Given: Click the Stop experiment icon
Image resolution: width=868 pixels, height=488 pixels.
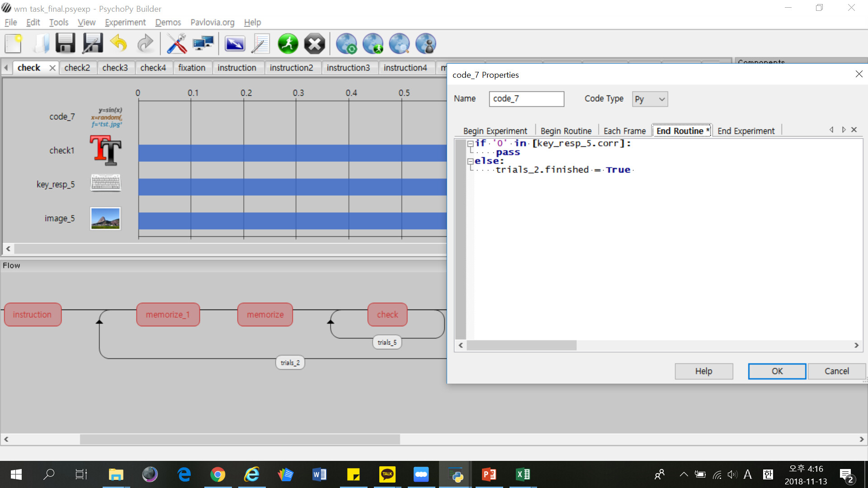Looking at the screenshot, I should (314, 44).
